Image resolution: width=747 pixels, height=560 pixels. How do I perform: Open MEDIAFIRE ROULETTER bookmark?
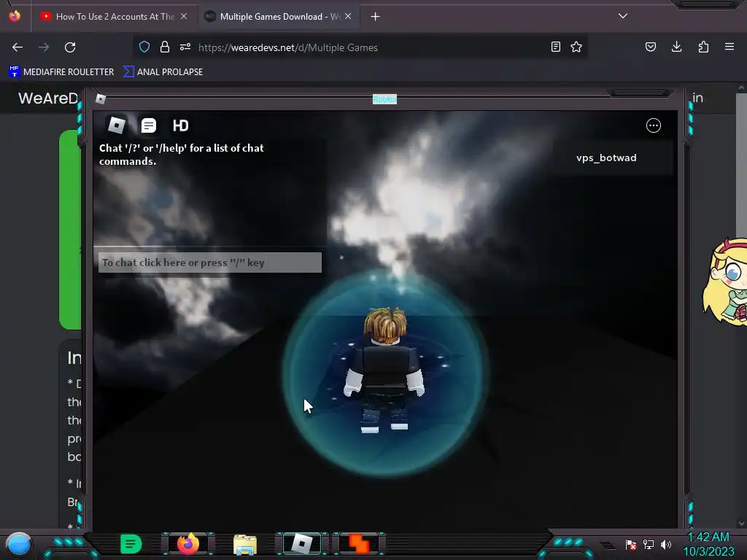[x=62, y=72]
